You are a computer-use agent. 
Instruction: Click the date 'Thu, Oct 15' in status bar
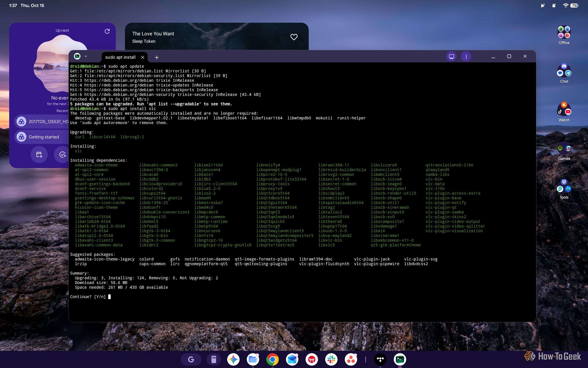[x=32, y=5]
